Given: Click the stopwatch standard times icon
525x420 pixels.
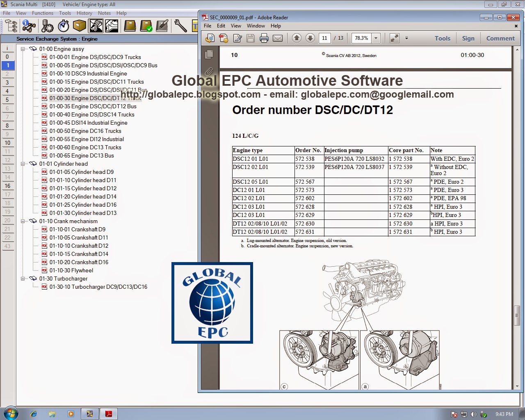Looking at the screenshot, I should point(64,26).
